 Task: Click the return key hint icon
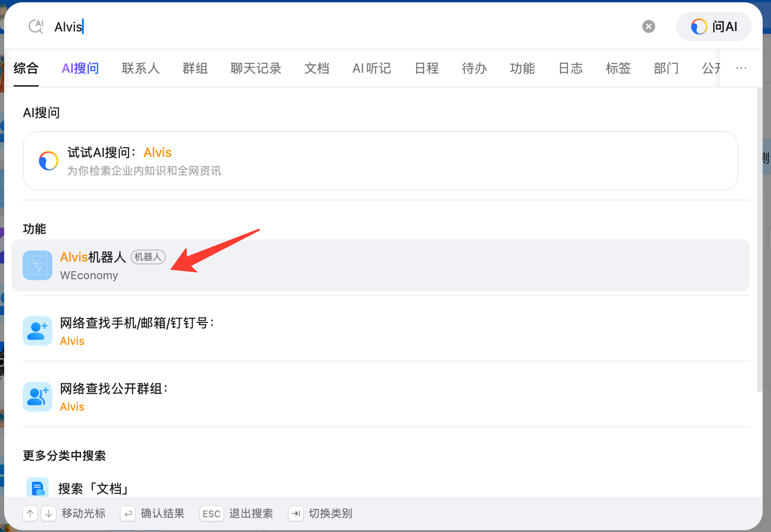(x=128, y=513)
